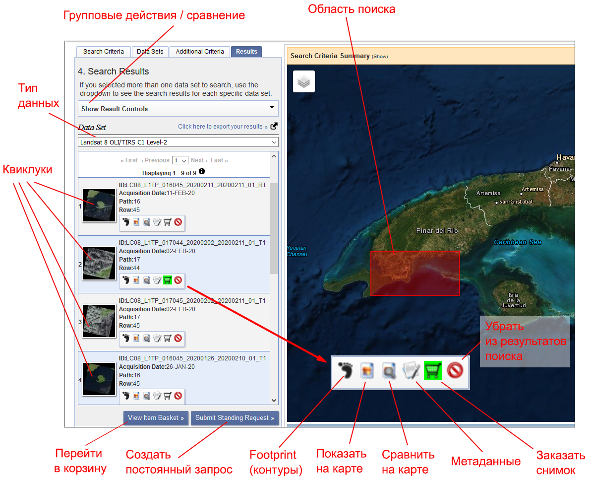Image resolution: width=592 pixels, height=485 pixels.
Task: Click the results list scrollbar thumb
Action: [274, 228]
